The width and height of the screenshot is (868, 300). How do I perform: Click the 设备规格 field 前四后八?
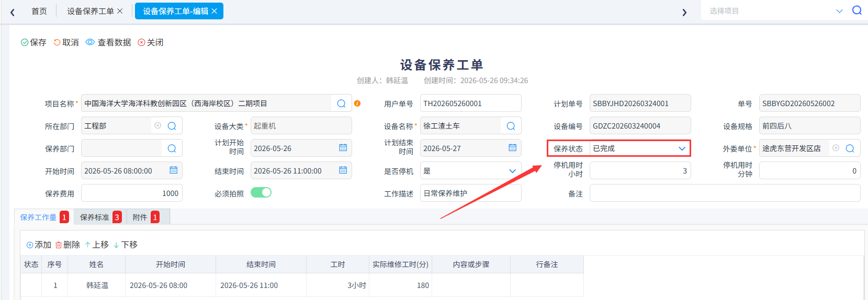pos(809,126)
